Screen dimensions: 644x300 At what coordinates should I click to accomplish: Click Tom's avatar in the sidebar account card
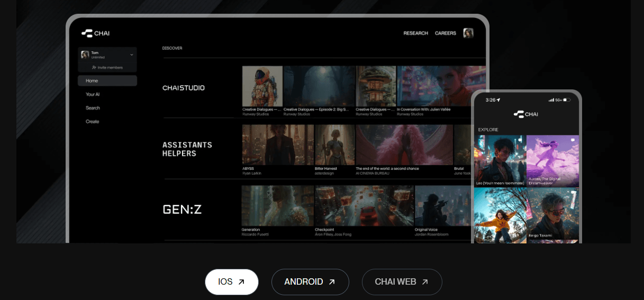[85, 54]
